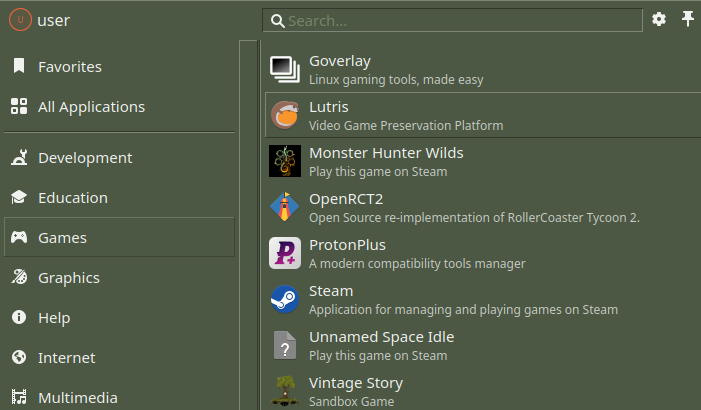Launch ProtonPlus by its title

347,245
